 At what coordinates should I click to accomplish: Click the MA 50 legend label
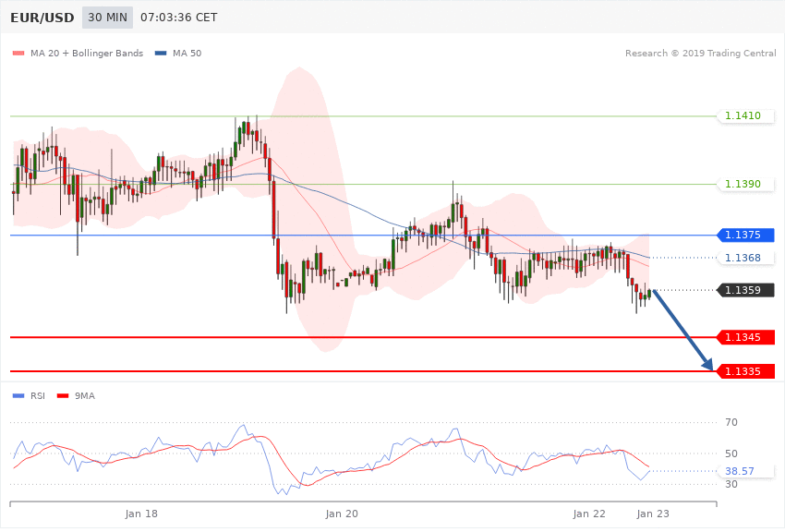[187, 53]
